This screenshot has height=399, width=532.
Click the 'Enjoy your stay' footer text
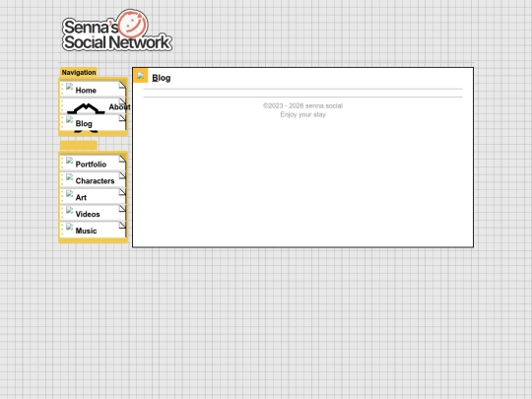pos(303,114)
